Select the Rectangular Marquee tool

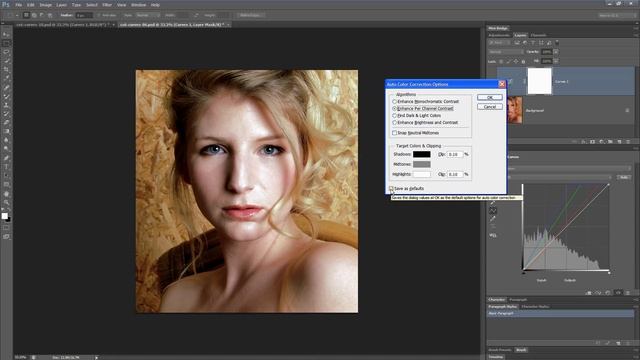(6, 43)
